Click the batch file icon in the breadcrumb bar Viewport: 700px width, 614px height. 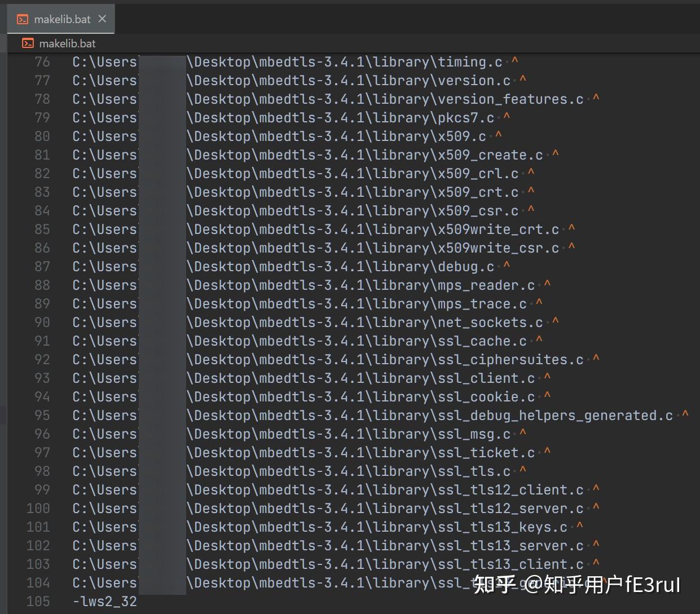[x=28, y=43]
